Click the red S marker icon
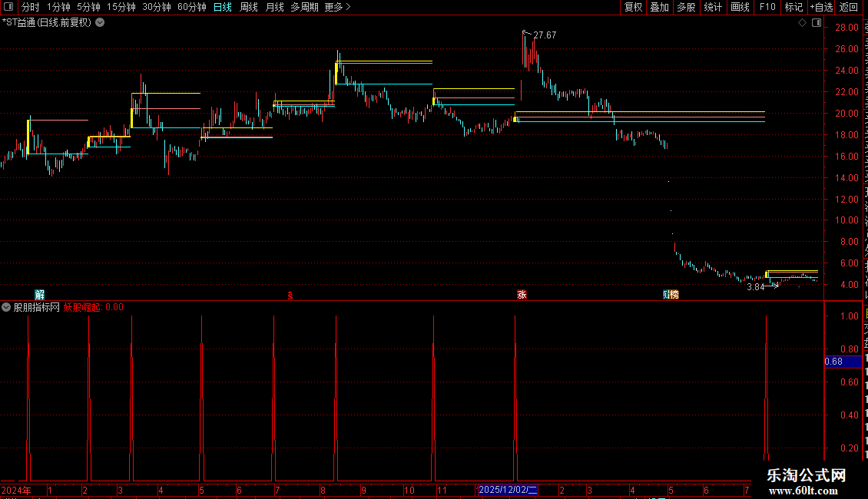Viewport: 868px width, 499px height. (x=290, y=296)
